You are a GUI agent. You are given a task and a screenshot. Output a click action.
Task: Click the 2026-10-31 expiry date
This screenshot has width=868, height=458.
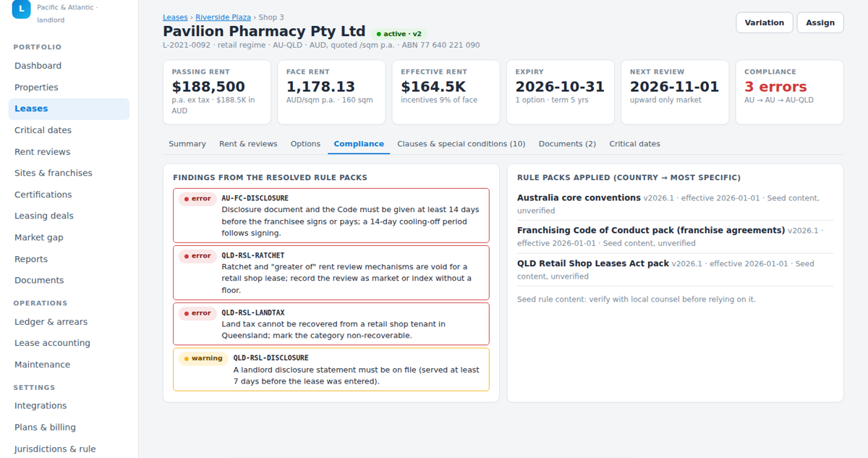pos(560,87)
